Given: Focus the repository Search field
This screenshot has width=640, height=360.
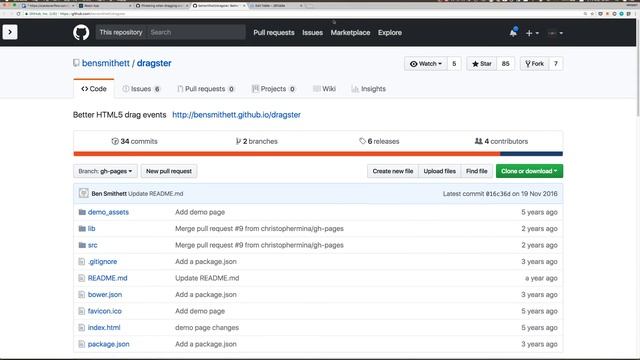Looking at the screenshot, I should [x=196, y=32].
